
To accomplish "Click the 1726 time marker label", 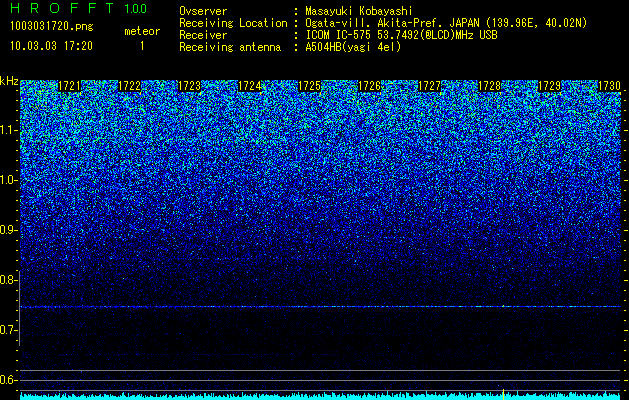I will tap(369, 86).
